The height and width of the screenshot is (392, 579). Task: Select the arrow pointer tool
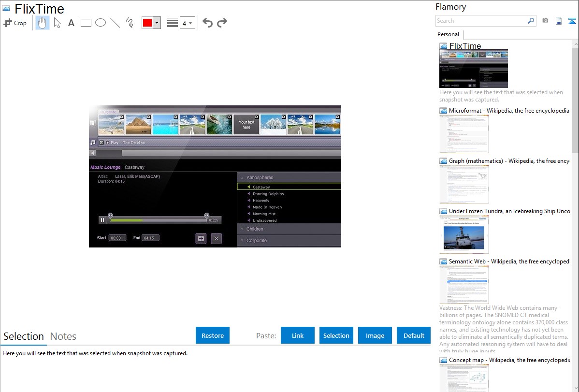click(57, 23)
